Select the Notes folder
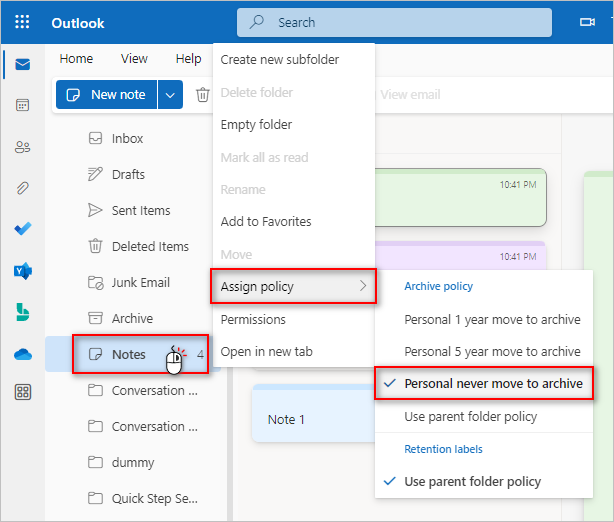The width and height of the screenshot is (614, 522). tap(133, 354)
